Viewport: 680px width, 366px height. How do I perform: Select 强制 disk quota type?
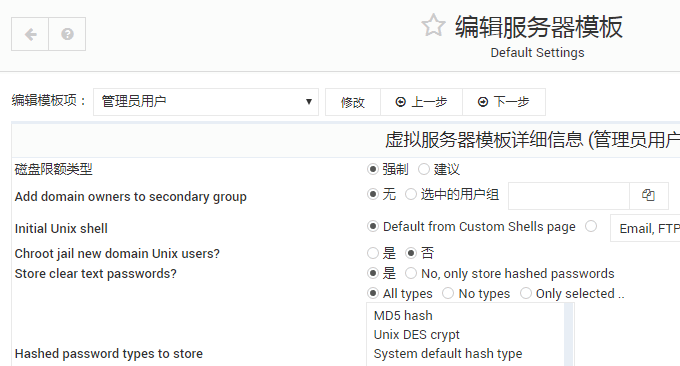point(373,169)
